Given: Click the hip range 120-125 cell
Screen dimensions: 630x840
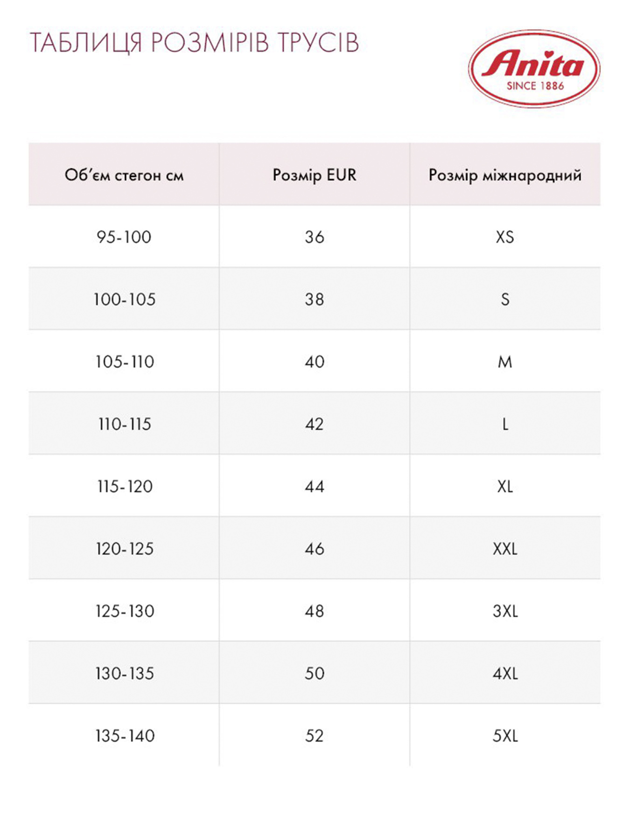Looking at the screenshot, I should (x=124, y=549).
